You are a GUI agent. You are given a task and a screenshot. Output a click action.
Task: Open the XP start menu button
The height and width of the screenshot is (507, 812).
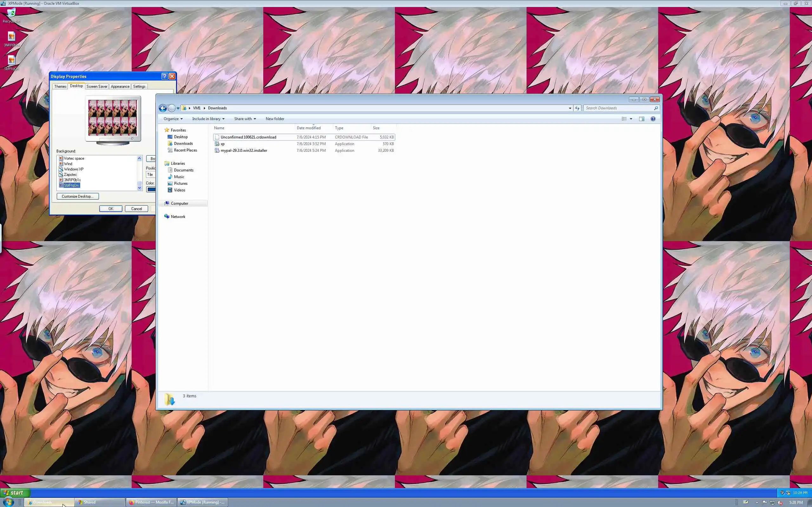(x=15, y=492)
